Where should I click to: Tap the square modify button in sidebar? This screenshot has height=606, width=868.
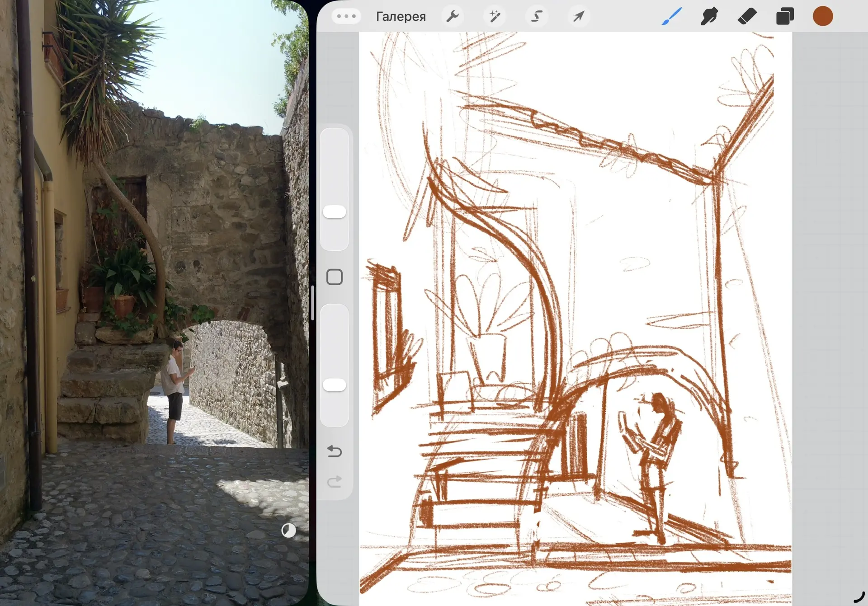tap(335, 277)
